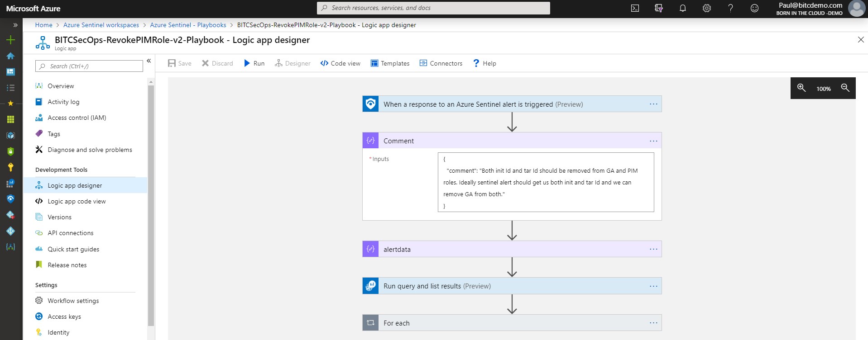Click the zoom out magnifier icon
The height and width of the screenshot is (340, 868).
tap(845, 88)
